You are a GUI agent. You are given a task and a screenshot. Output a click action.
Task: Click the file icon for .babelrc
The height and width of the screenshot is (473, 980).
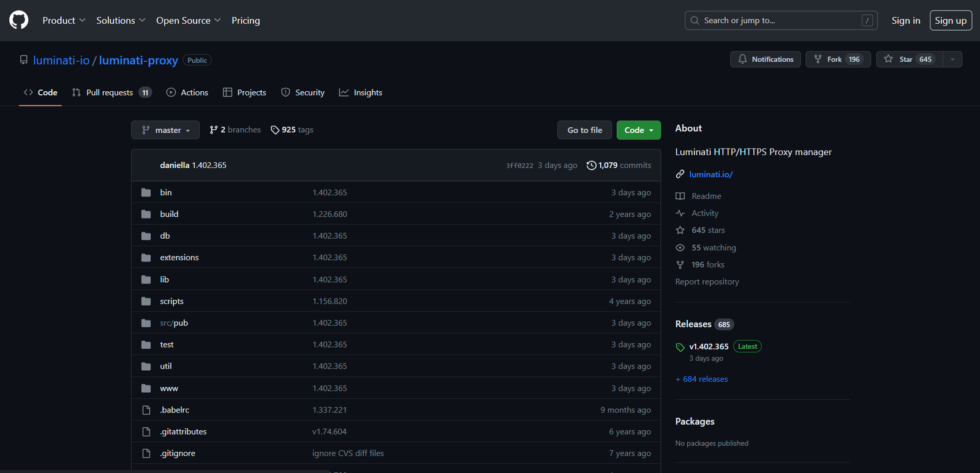tap(146, 410)
